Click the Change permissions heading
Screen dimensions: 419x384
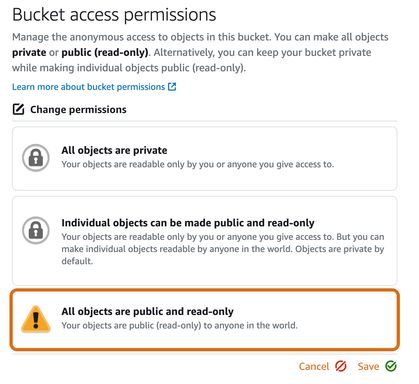(x=78, y=109)
